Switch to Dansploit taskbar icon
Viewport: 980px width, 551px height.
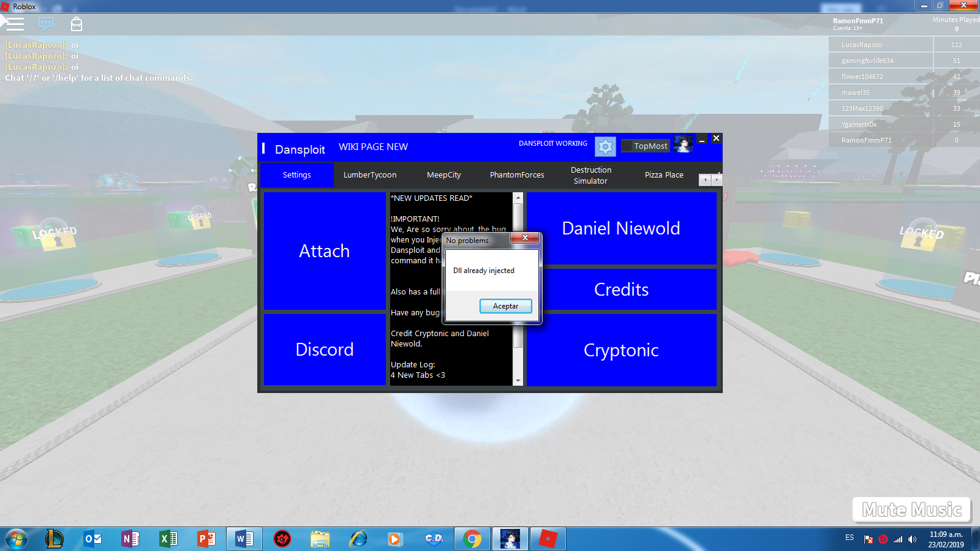510,539
